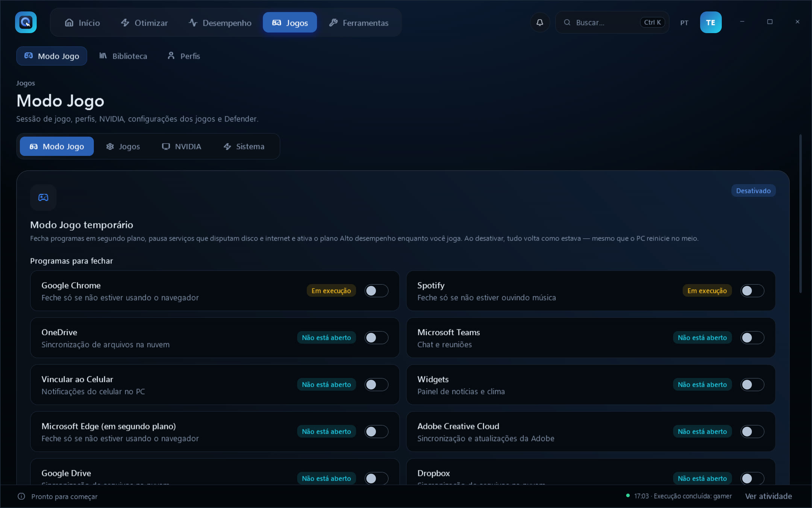Image resolution: width=812 pixels, height=508 pixels.
Task: Open Ver atividade link
Action: coord(768,496)
